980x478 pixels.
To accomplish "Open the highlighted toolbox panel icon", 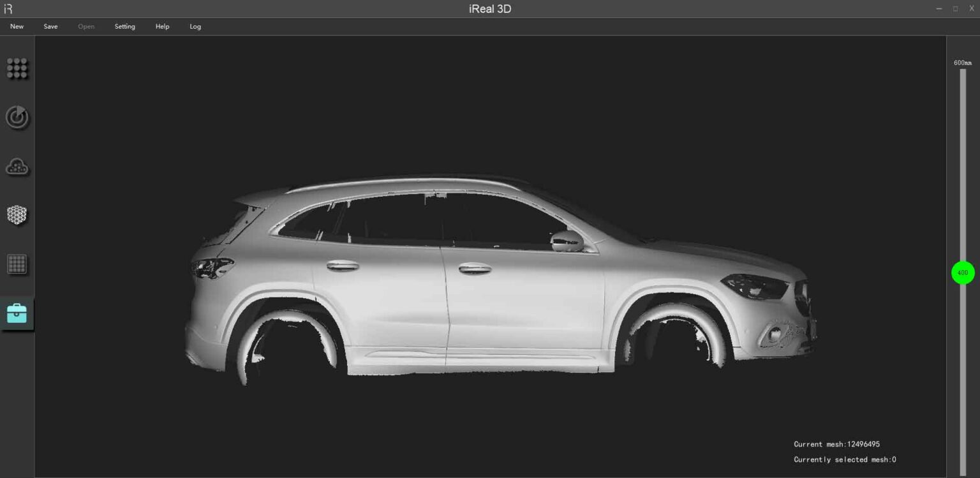I will pos(17,313).
